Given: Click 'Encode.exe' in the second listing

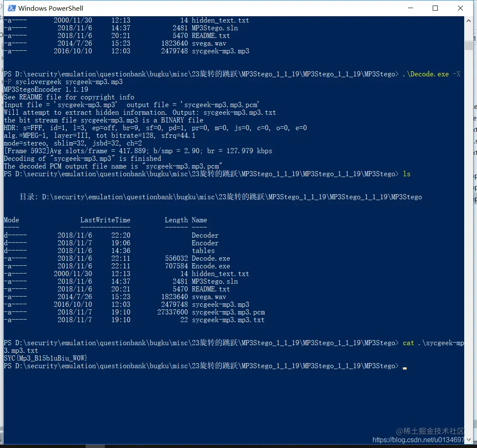Looking at the screenshot, I should click(211, 266).
